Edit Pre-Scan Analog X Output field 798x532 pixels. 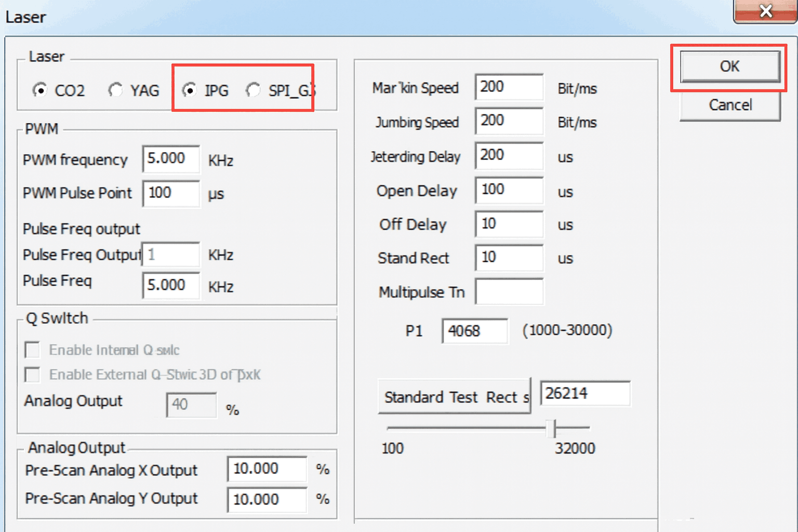pos(267,469)
